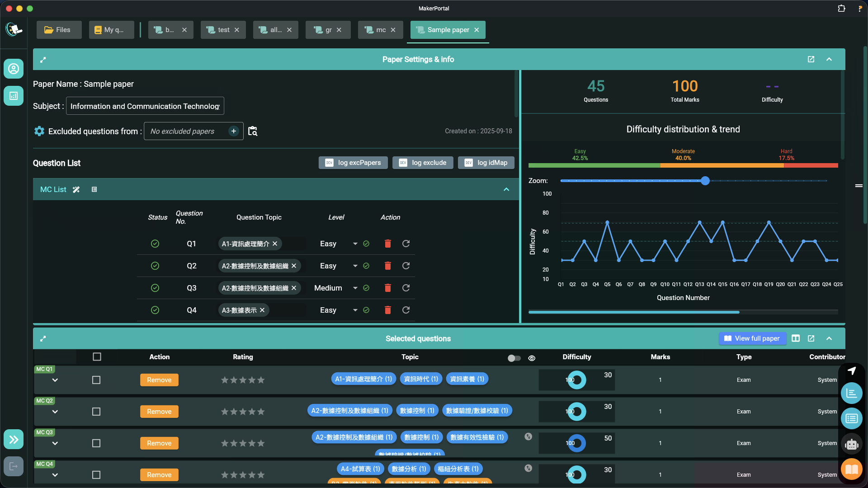Click the chart Zoom slider handle
Image resolution: width=868 pixels, height=488 pixels.
click(705, 181)
